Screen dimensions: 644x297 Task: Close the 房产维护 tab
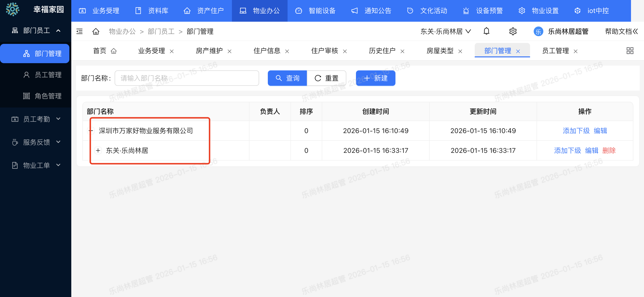click(230, 51)
